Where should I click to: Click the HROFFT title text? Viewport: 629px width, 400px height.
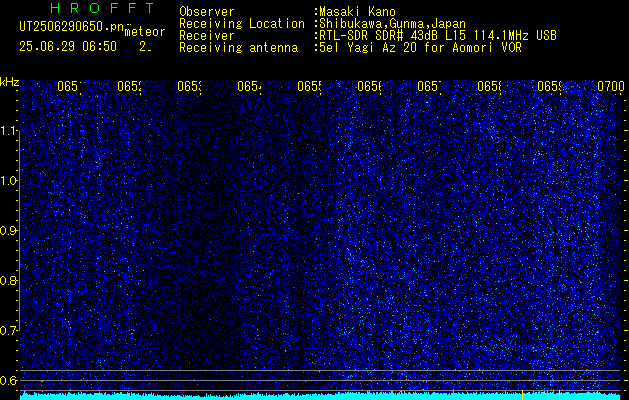point(103,8)
